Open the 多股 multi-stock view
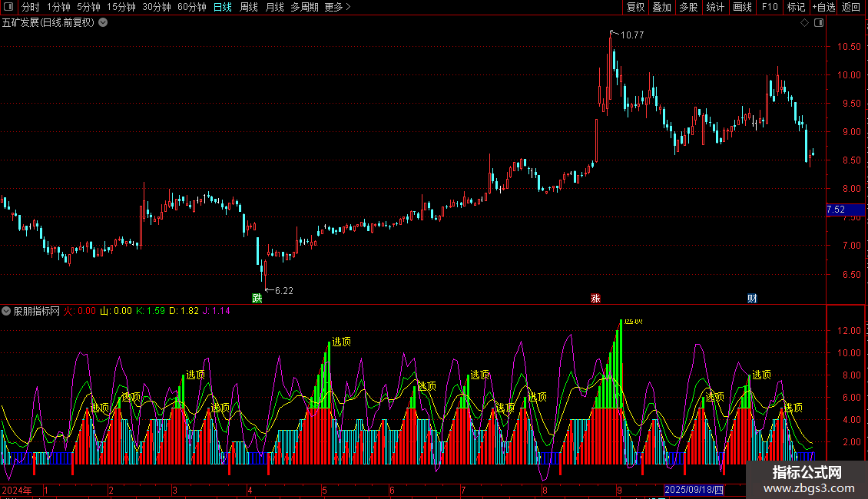This screenshot has width=868, height=499. tap(688, 7)
